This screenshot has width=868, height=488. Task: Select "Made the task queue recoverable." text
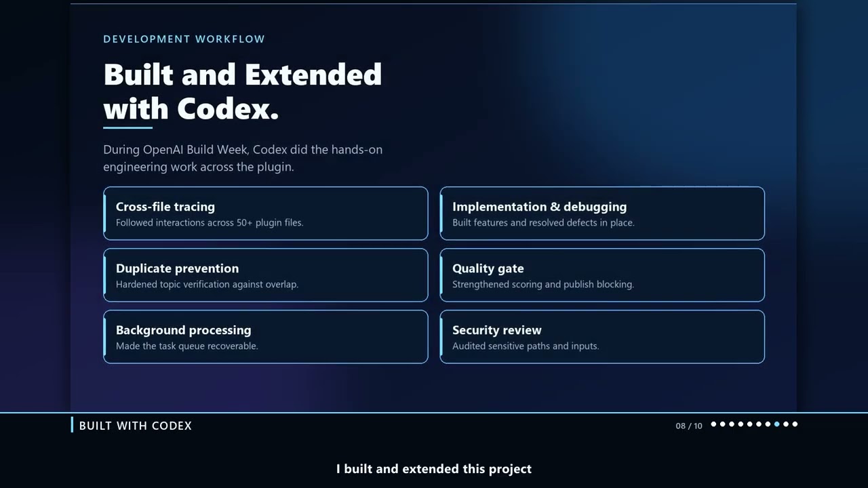point(186,346)
